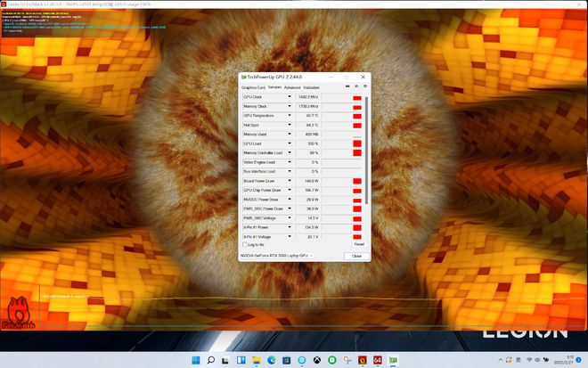588x368 pixels.
Task: Open the Widgets panel icon
Action: [x=241, y=360]
